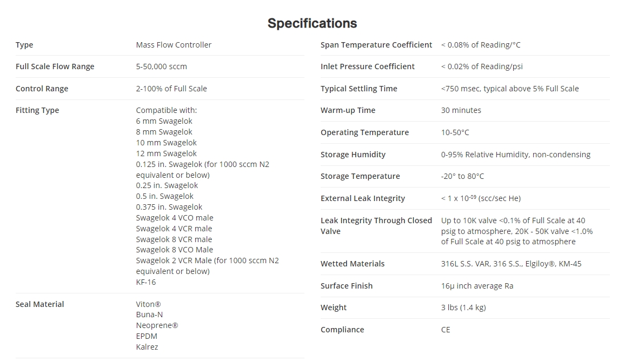Image resolution: width=644 pixels, height=361 pixels.
Task: Click the 6 mm Swagelok fitting entry
Action: point(164,121)
